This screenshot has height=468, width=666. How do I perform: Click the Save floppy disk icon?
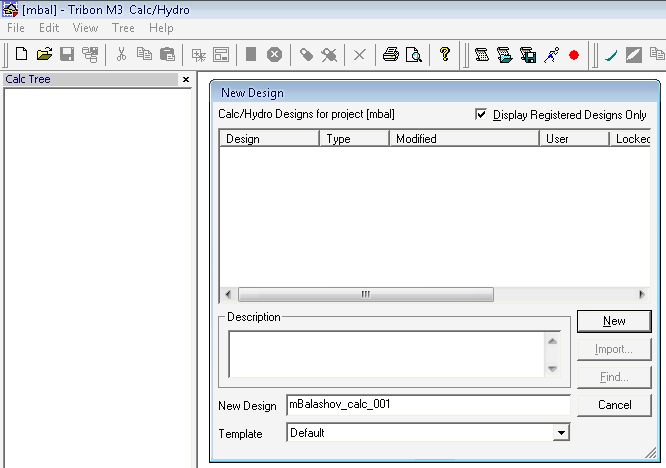point(67,54)
